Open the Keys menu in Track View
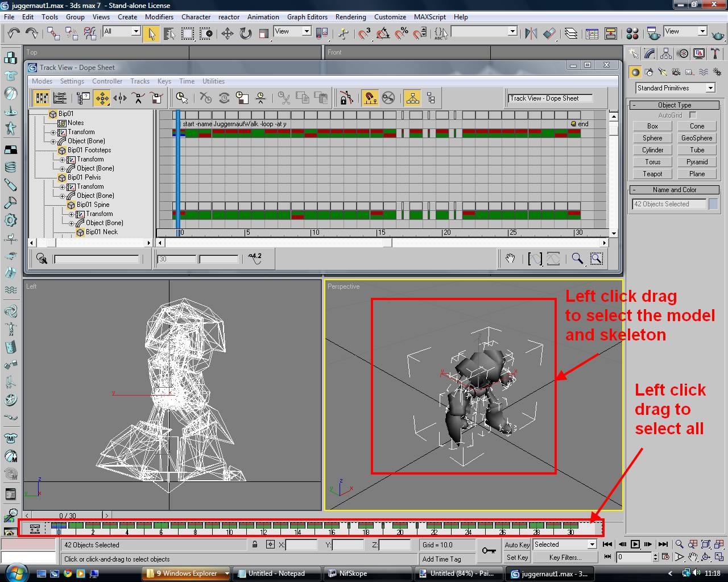The image size is (728, 582). 164,81
